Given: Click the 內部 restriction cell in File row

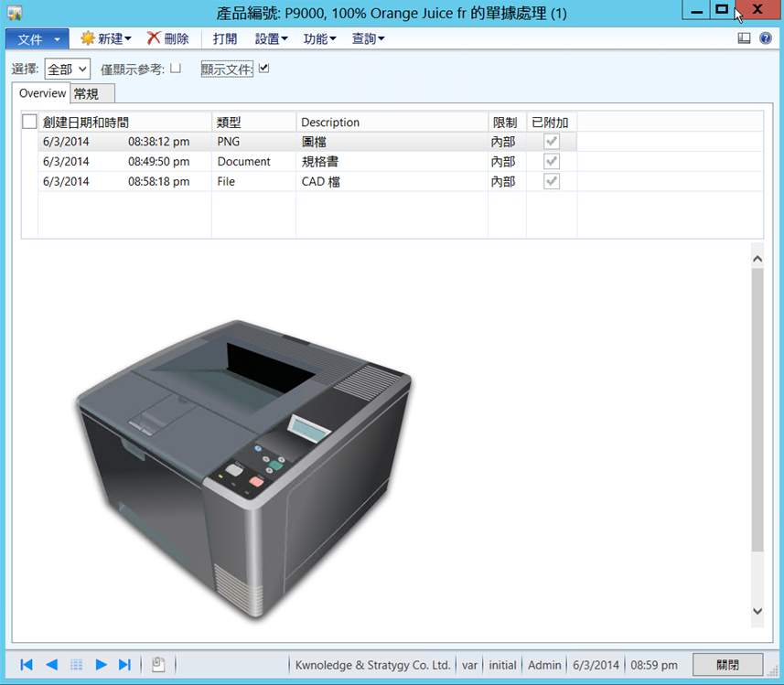Looking at the screenshot, I should (507, 181).
